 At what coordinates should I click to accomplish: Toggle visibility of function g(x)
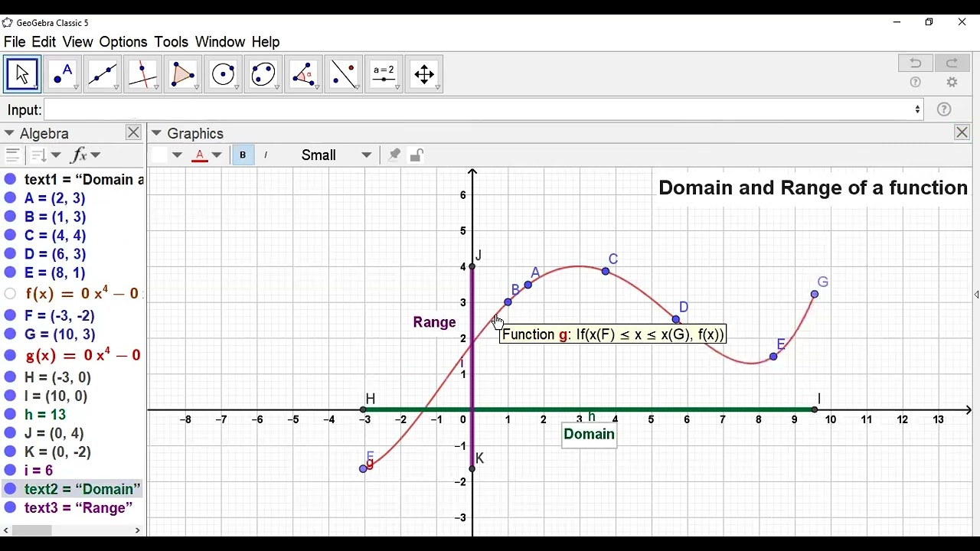pos(10,355)
